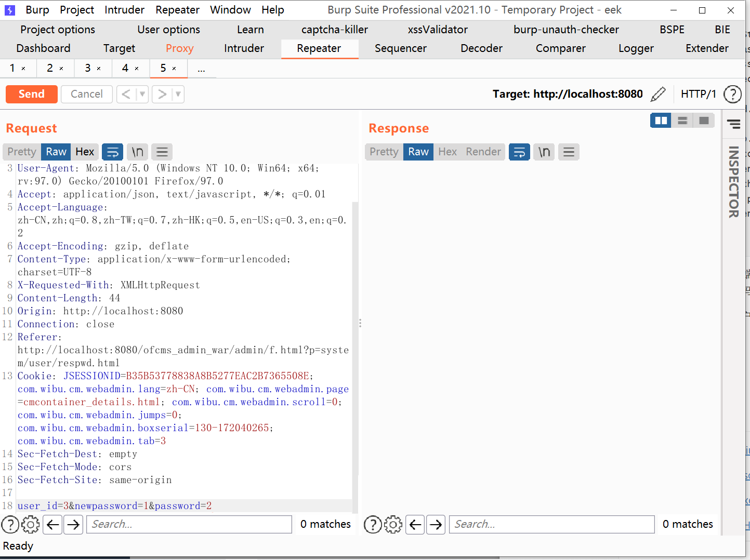Switch response view to Hex
This screenshot has width=750, height=560.
tap(448, 152)
